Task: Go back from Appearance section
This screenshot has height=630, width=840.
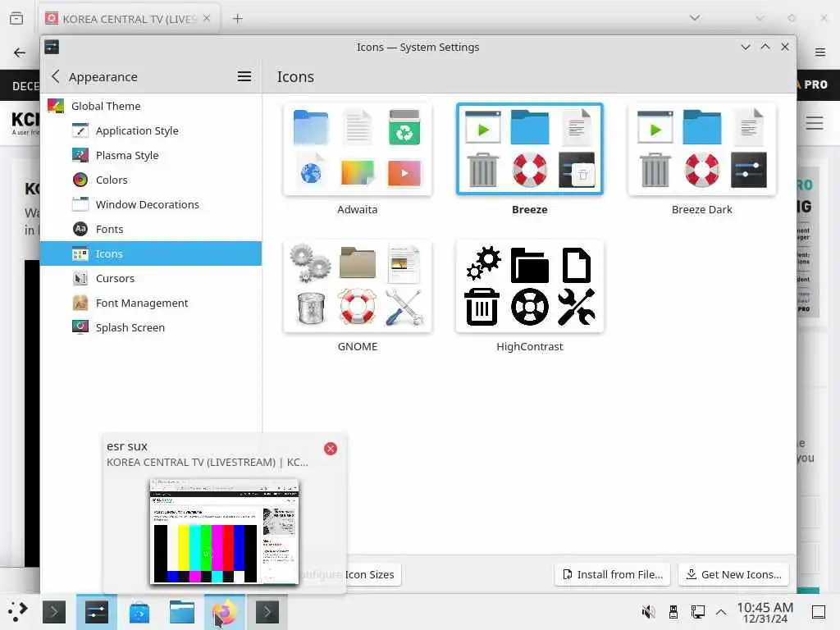Action: coord(55,76)
